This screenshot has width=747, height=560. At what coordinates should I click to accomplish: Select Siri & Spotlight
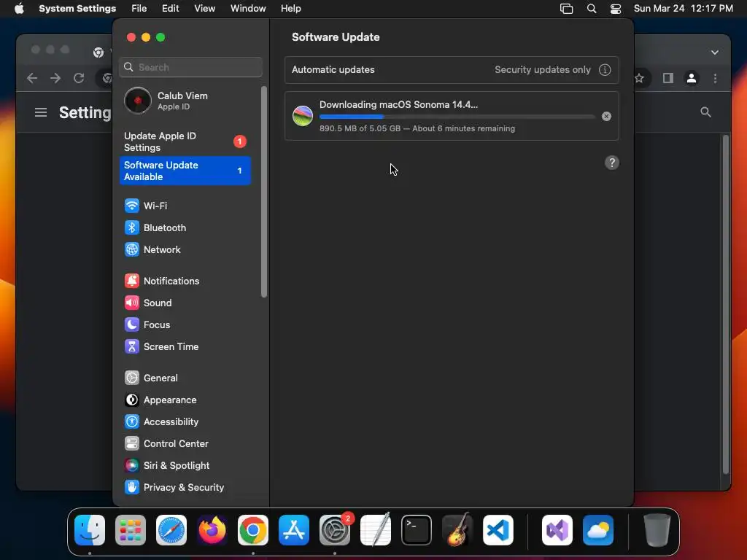186,466
